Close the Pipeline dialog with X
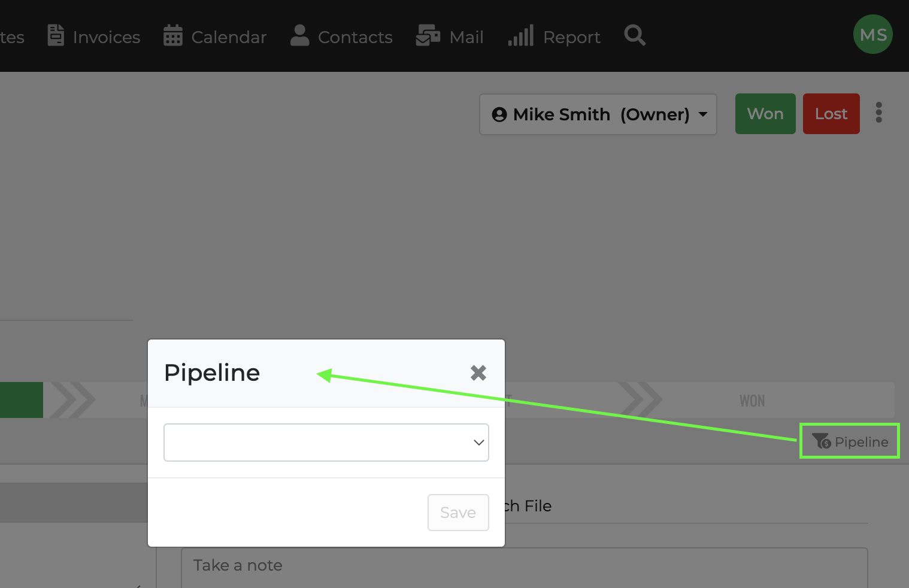 [478, 373]
